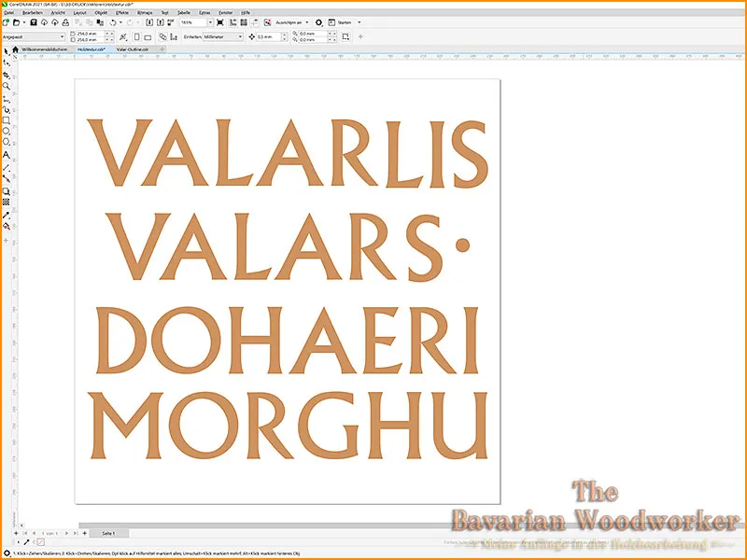Viewport: 747px width, 560px height.
Task: Click the Undo arrow icon
Action: pyautogui.click(x=113, y=22)
